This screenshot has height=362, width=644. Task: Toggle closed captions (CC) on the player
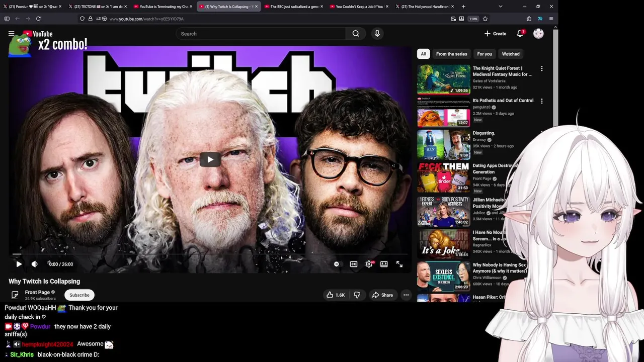point(354,264)
